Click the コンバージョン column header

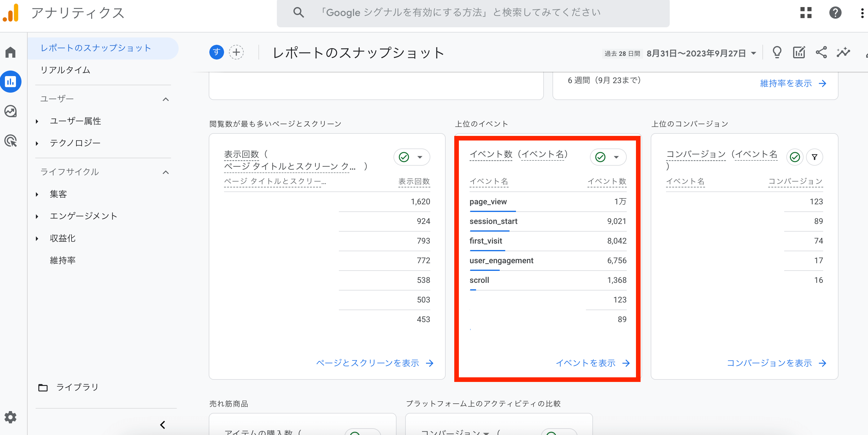(x=796, y=182)
